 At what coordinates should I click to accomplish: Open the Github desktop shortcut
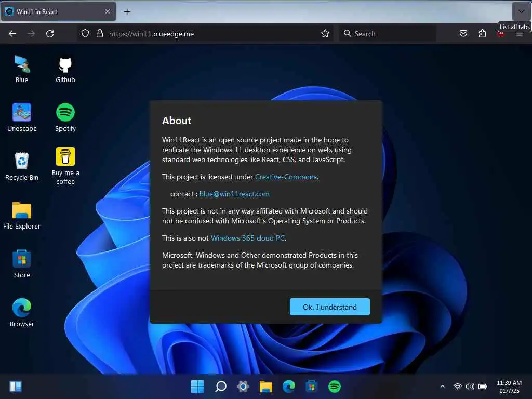65,69
